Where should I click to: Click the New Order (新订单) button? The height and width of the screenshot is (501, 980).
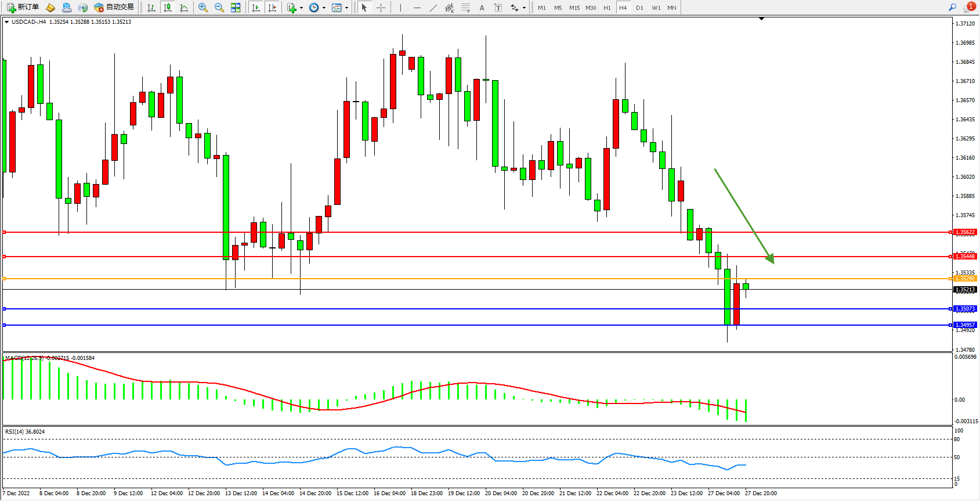pyautogui.click(x=23, y=8)
